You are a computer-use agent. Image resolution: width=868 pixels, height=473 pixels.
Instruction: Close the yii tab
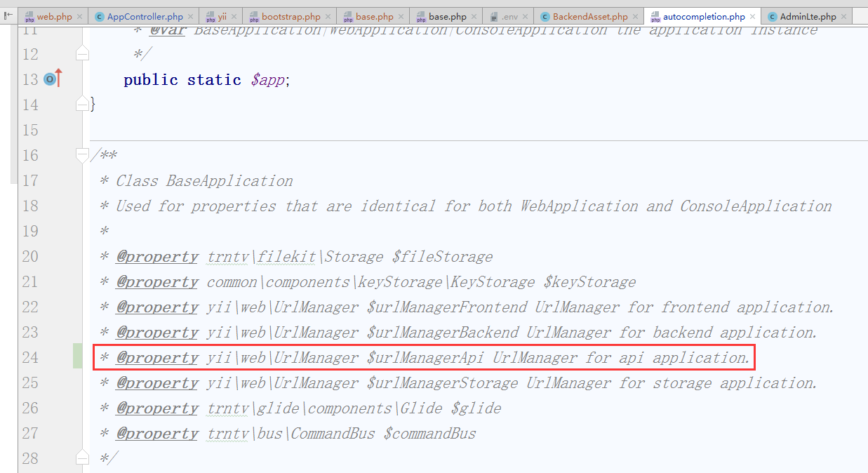pos(233,17)
